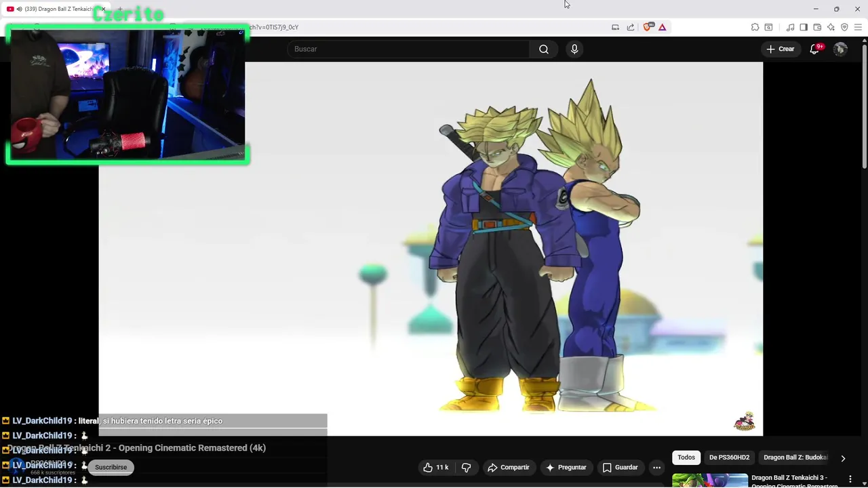Click the Compartir share button
Image resolution: width=868 pixels, height=488 pixels.
509,467
